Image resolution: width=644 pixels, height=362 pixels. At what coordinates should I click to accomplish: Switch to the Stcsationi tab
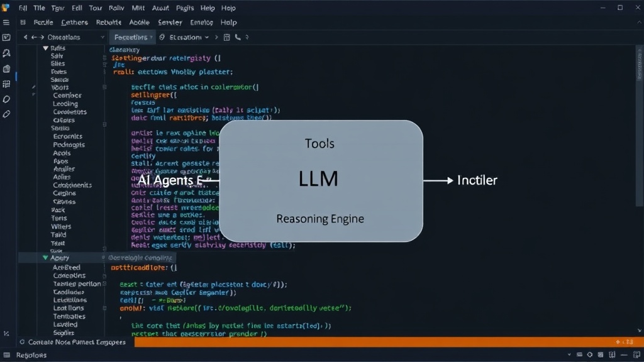[186, 37]
